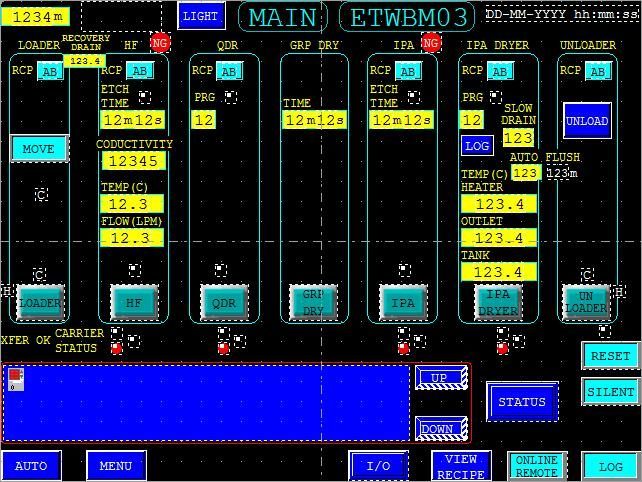The image size is (642, 482).
Task: Click HF FLOW(LPM) 12.3 value
Action: (x=132, y=238)
